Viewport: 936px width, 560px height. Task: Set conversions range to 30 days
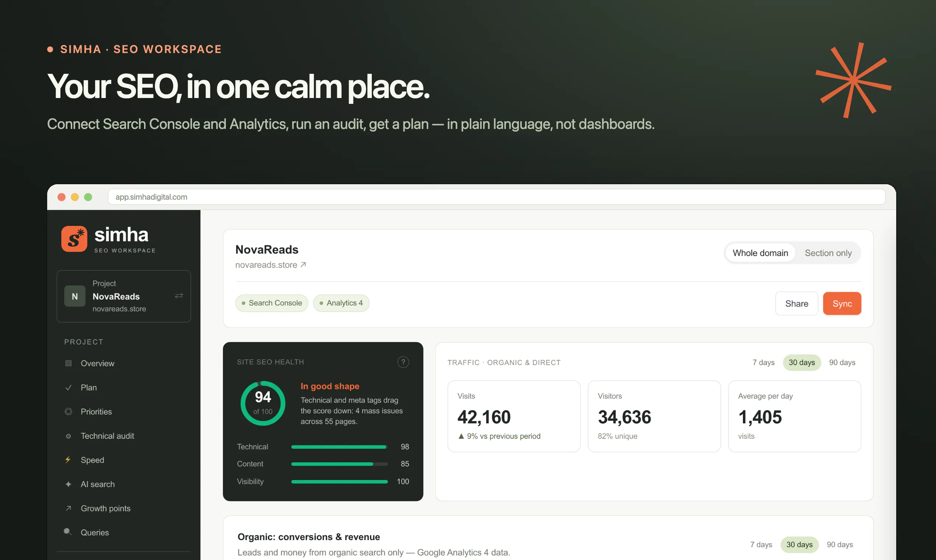pyautogui.click(x=799, y=544)
